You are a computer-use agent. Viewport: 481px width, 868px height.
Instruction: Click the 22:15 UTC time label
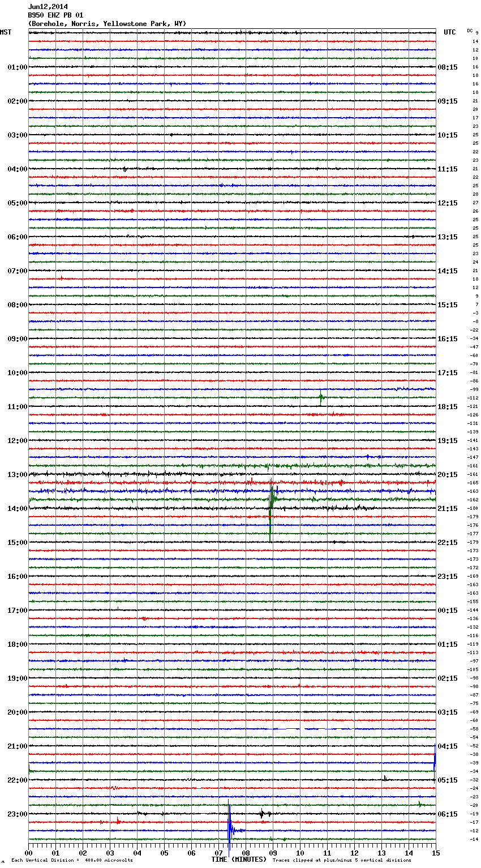coord(448,543)
